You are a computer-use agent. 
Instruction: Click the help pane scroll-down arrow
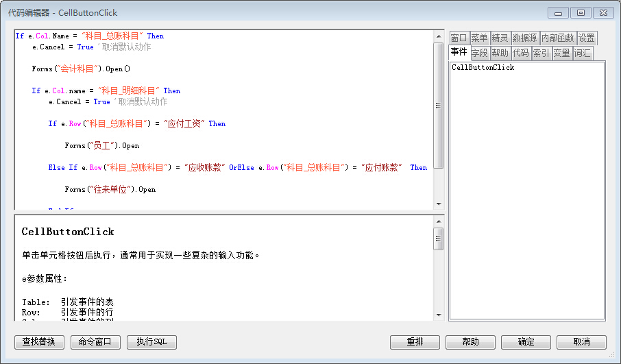[x=439, y=315]
